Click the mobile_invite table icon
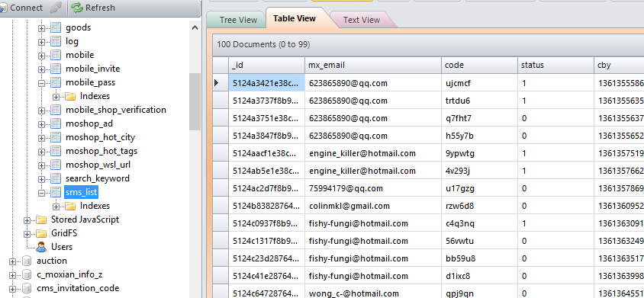Image resolution: width=644 pixels, height=298 pixels. click(56, 69)
